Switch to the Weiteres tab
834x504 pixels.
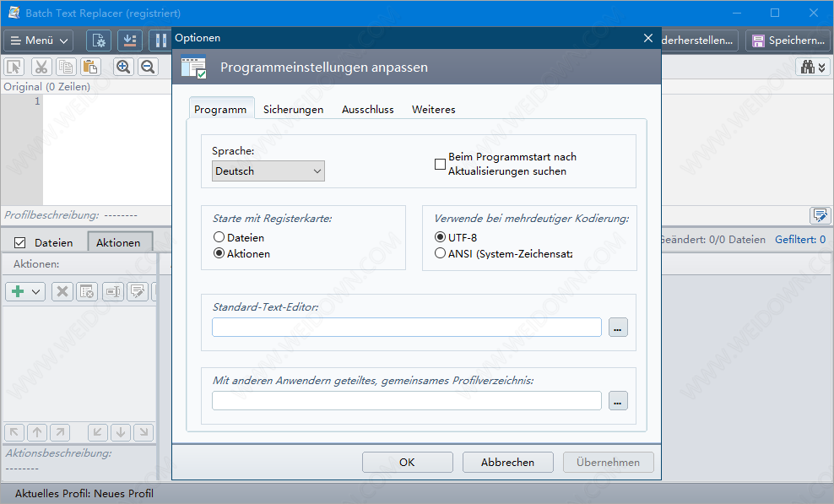click(434, 109)
